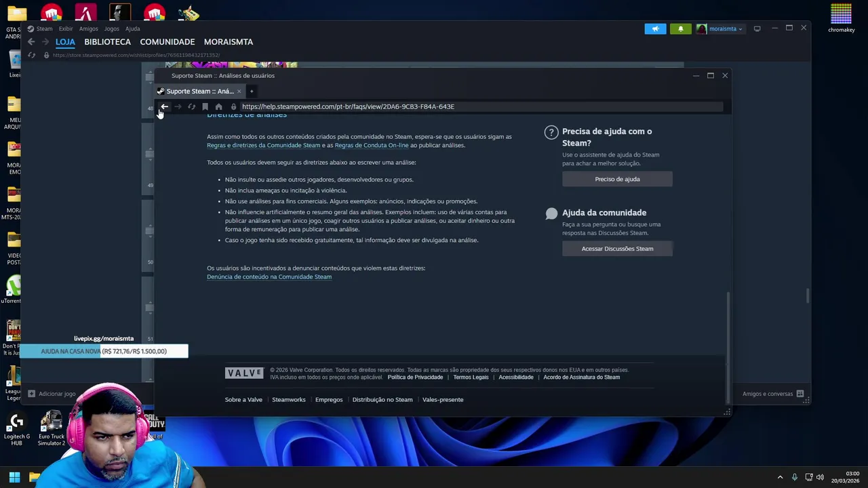Open the Exibir menu
The image size is (868, 488).
pos(66,28)
